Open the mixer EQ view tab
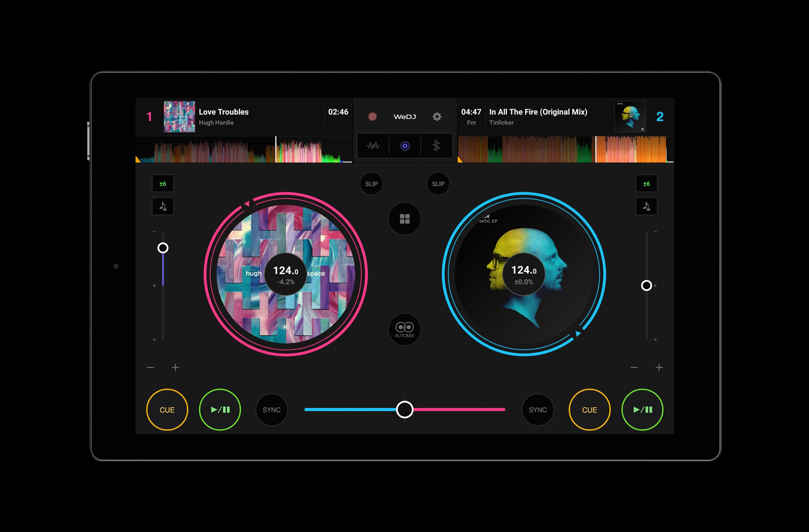809x532 pixels. (x=436, y=146)
